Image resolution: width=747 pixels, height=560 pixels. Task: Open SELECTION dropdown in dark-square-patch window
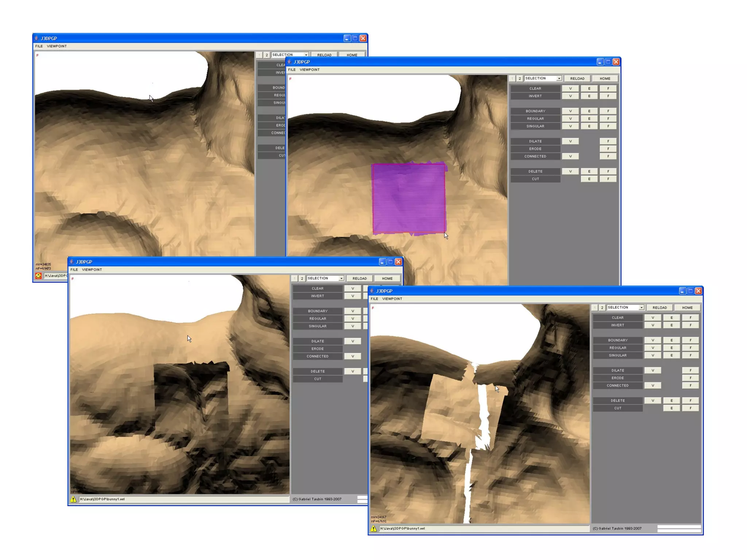[x=325, y=279]
